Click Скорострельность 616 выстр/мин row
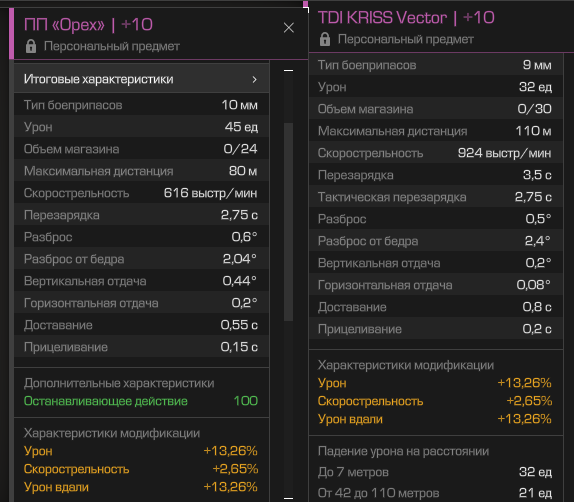Image resolution: width=574 pixels, height=502 pixels. tap(141, 193)
